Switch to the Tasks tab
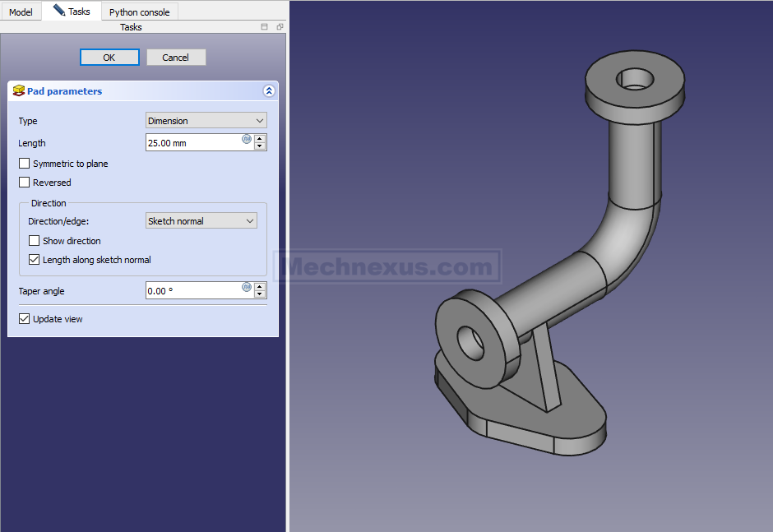Screen dimensions: 773x532 click(x=72, y=11)
